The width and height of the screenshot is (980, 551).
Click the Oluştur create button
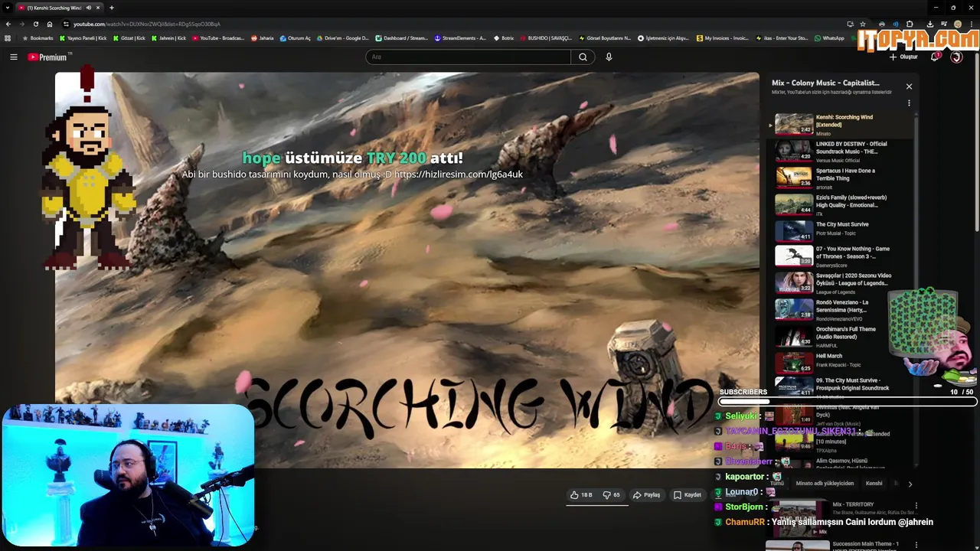(x=903, y=57)
